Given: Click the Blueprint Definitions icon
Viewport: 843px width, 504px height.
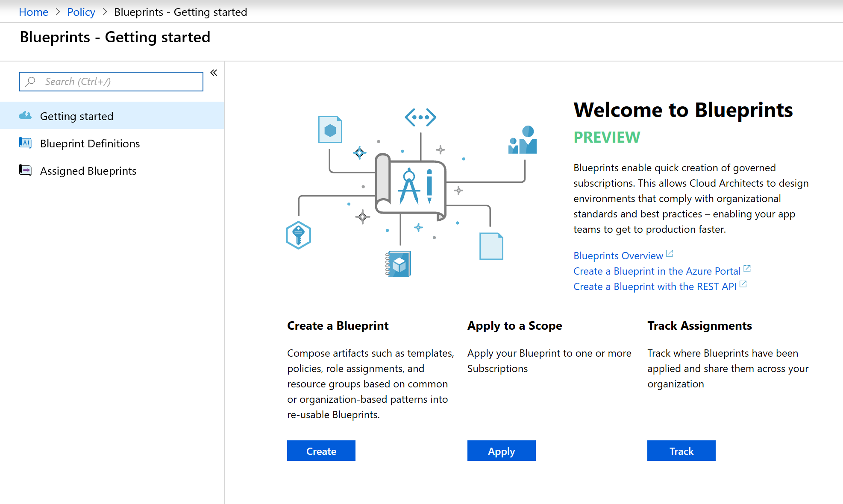Looking at the screenshot, I should 25,143.
